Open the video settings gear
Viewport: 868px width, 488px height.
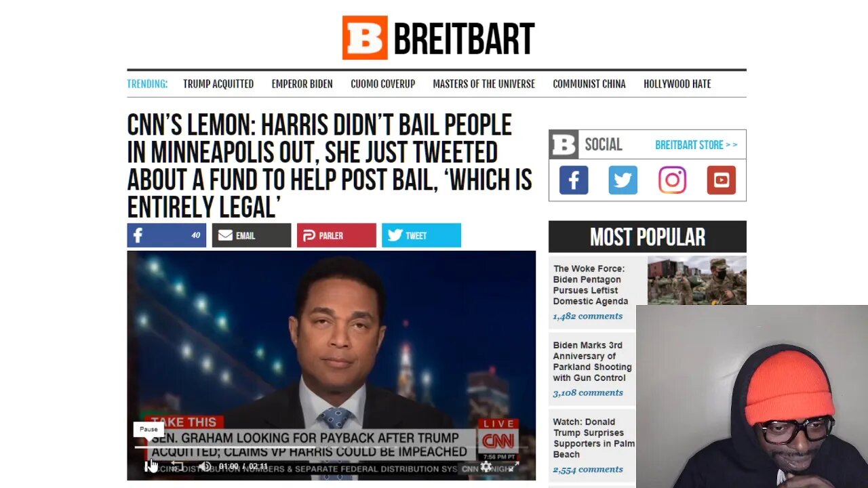coord(486,466)
